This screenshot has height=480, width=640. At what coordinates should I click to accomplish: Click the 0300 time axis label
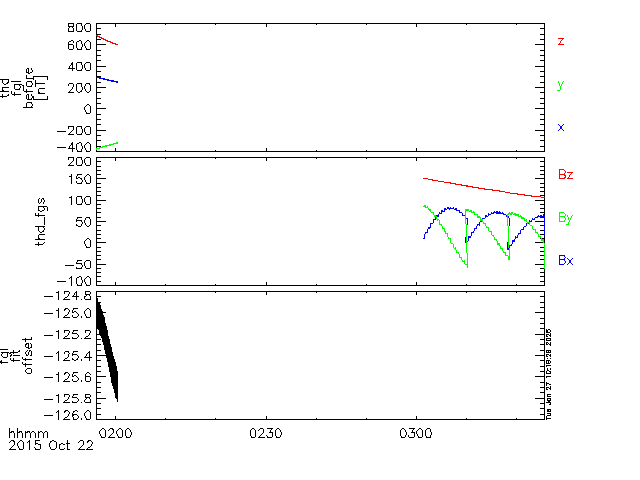416,433
